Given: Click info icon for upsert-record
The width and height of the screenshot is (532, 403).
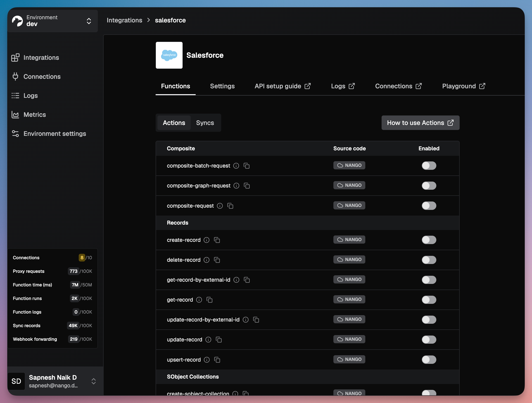Looking at the screenshot, I should (x=207, y=360).
